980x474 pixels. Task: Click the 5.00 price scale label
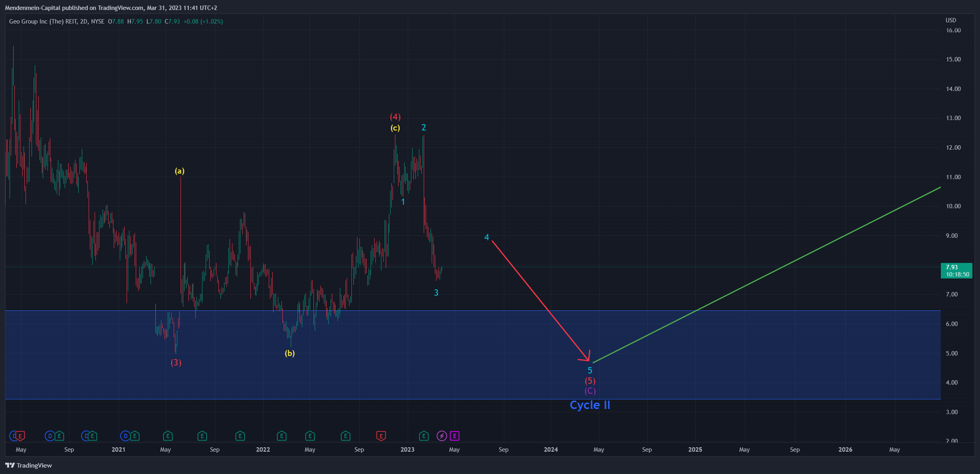click(952, 354)
